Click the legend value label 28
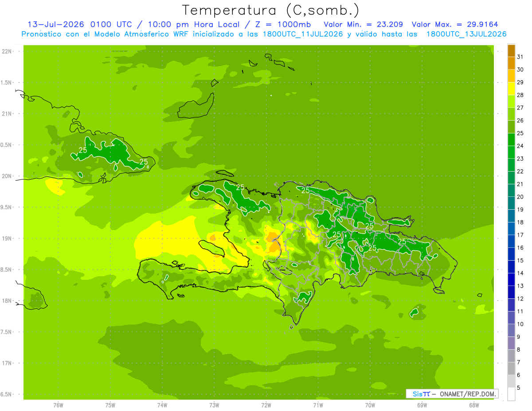 point(520,95)
